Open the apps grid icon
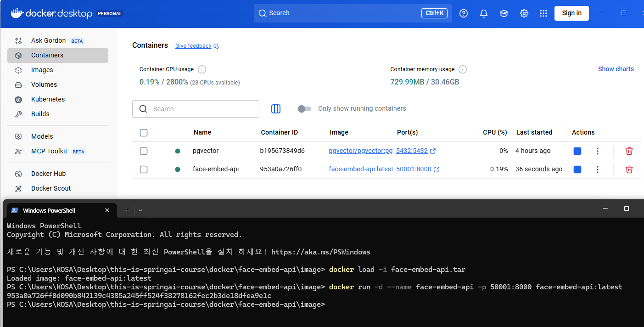The height and width of the screenshot is (327, 644). coord(543,13)
